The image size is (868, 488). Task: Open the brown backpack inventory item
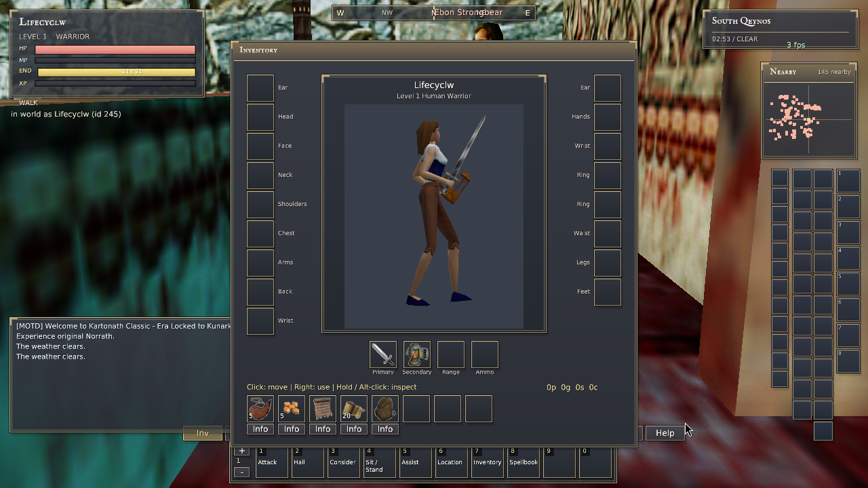(x=385, y=409)
